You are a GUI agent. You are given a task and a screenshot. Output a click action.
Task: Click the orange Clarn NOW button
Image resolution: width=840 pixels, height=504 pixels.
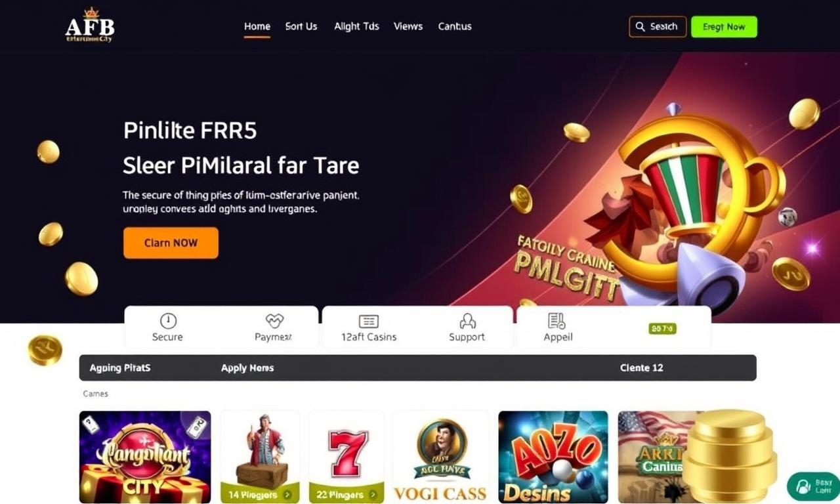(171, 243)
